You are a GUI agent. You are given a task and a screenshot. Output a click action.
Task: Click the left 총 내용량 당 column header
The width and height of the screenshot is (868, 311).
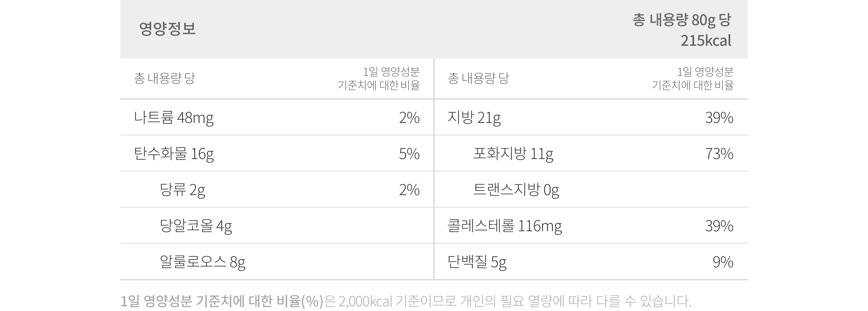(x=164, y=78)
